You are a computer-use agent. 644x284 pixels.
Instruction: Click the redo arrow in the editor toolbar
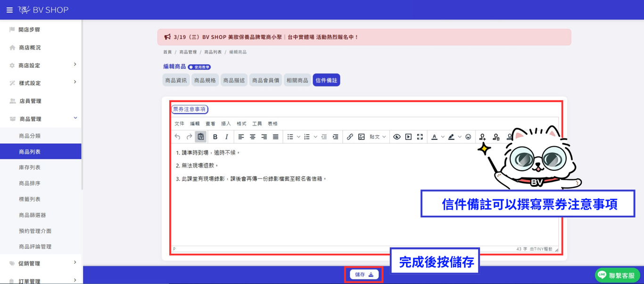(x=189, y=137)
